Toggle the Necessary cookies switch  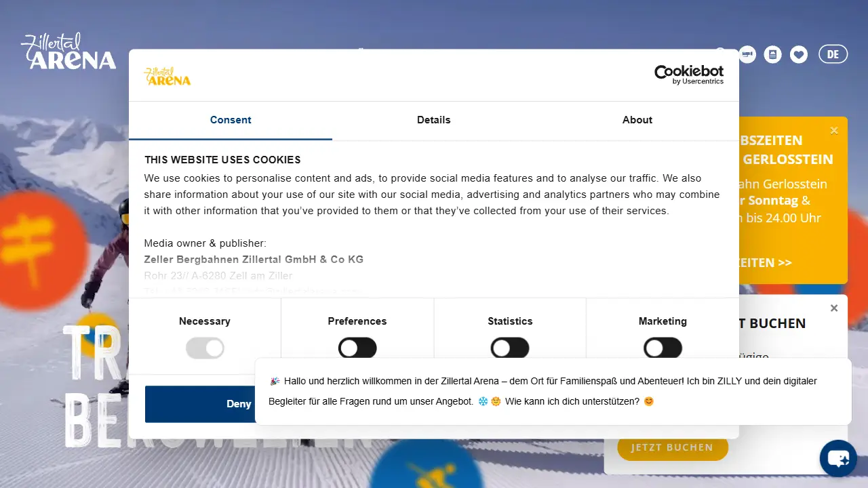point(205,348)
